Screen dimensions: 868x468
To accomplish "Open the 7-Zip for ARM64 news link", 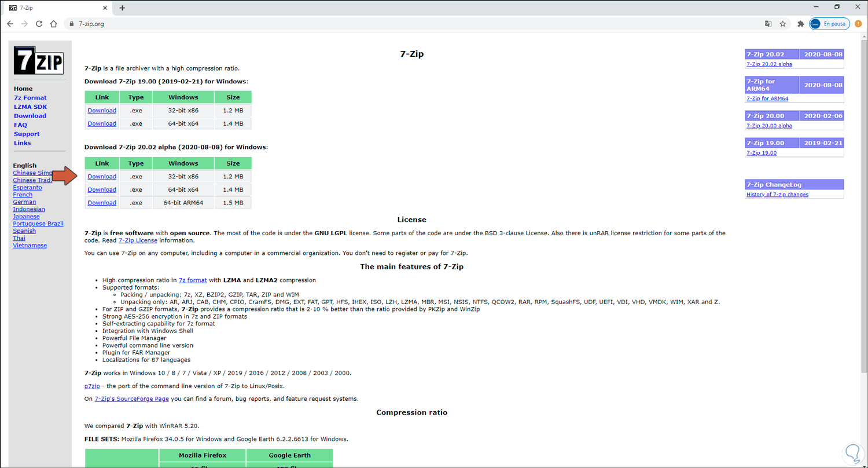I will tap(767, 98).
